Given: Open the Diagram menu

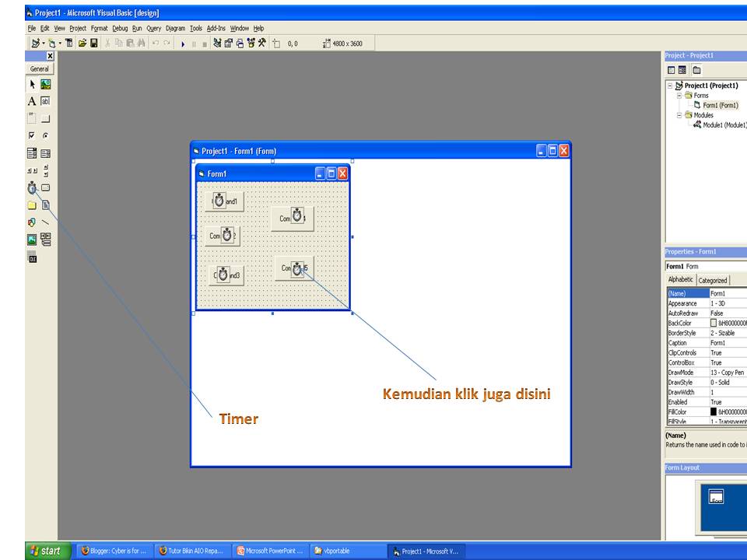Looking at the screenshot, I should 175,28.
